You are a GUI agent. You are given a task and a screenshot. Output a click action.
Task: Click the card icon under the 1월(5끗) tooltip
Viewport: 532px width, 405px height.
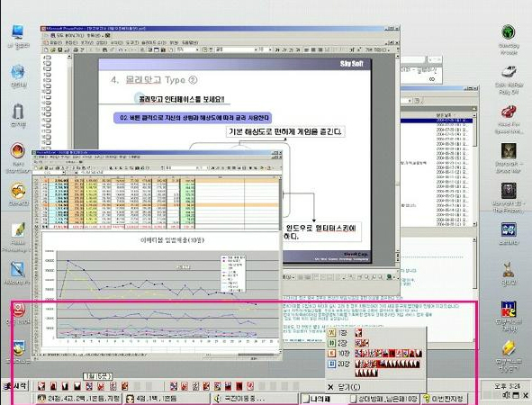[90, 386]
